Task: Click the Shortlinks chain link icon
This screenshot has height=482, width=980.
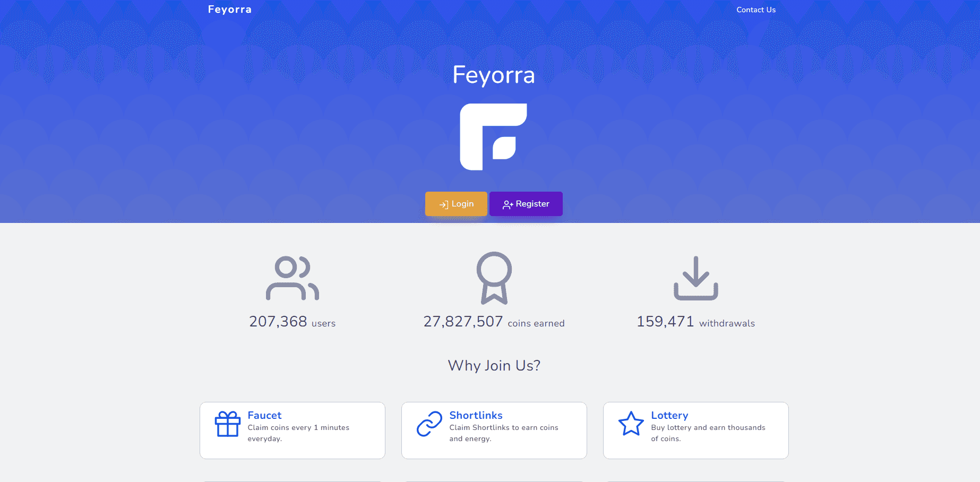Action: point(429,424)
